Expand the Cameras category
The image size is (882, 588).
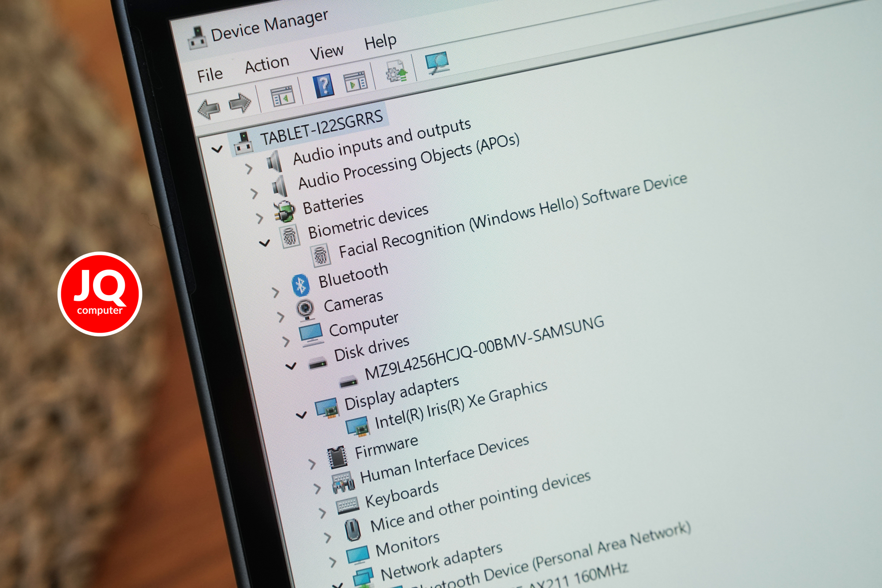281,317
